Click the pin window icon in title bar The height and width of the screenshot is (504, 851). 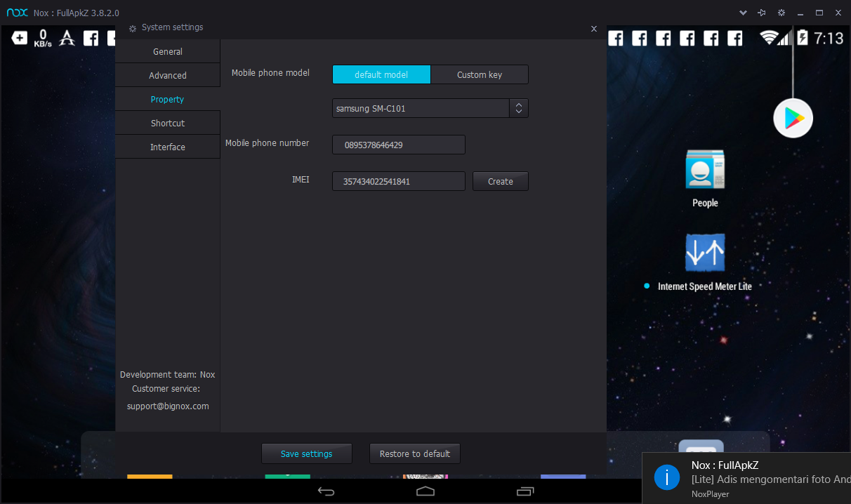coord(762,13)
